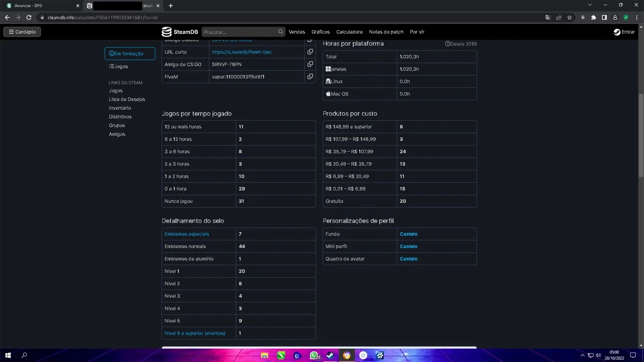Image resolution: width=644 pixels, height=362 pixels.
Task: Open Nível 6 e superior (eventos) link
Action: pyautogui.click(x=195, y=333)
